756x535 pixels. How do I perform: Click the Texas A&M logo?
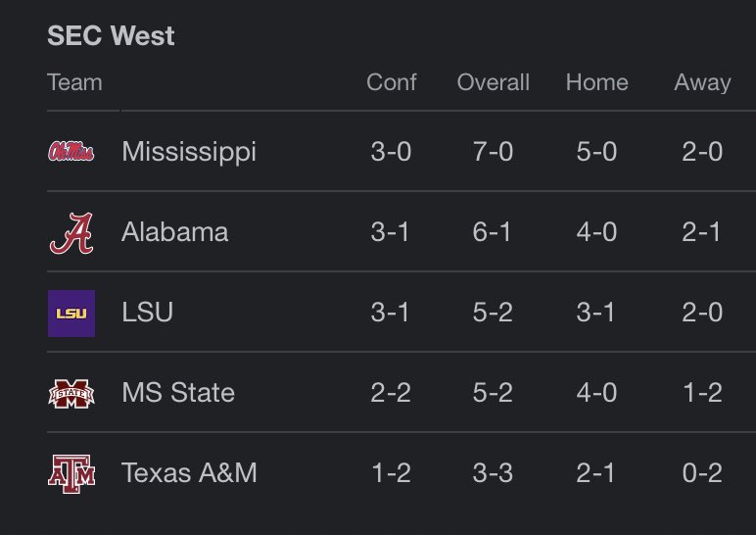click(71, 473)
